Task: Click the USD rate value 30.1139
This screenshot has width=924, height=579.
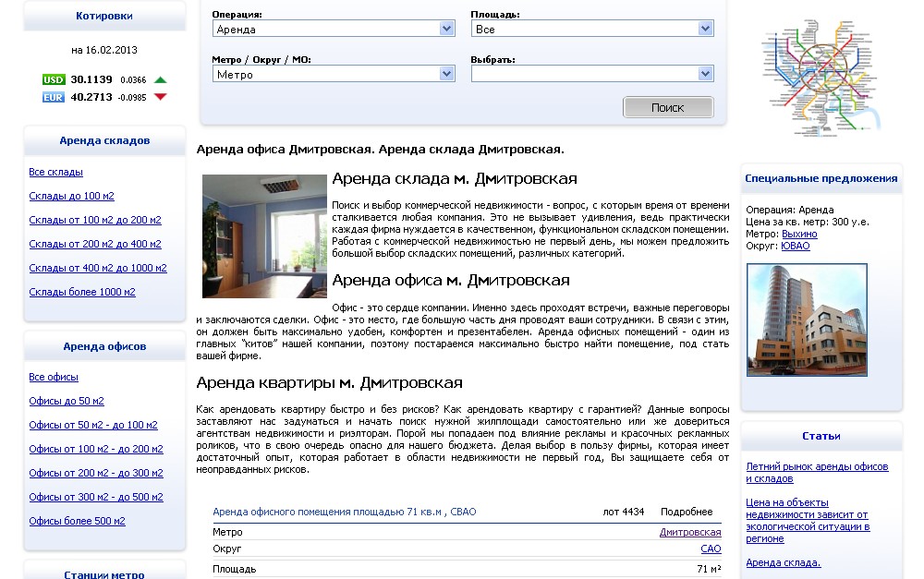Action: pos(91,79)
